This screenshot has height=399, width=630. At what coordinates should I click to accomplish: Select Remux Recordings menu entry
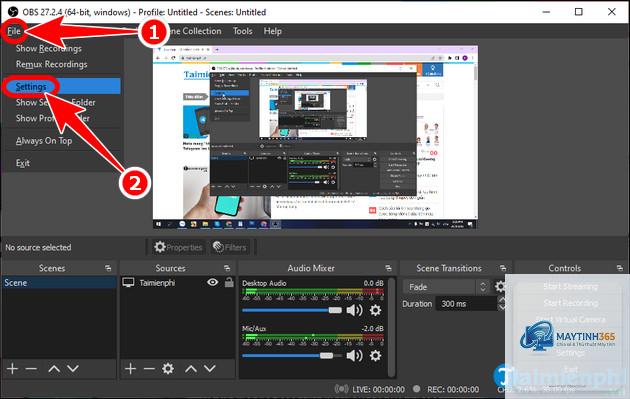point(51,64)
